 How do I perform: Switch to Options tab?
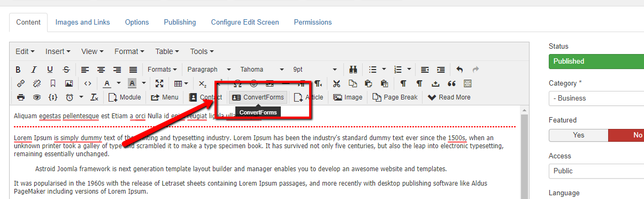pyautogui.click(x=137, y=22)
